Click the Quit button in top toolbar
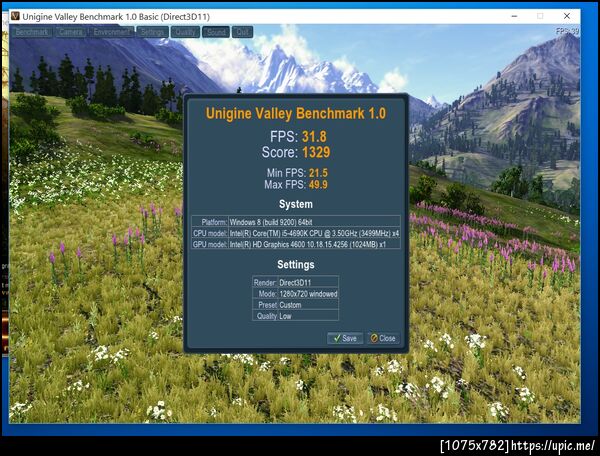The image size is (600, 456). (242, 32)
